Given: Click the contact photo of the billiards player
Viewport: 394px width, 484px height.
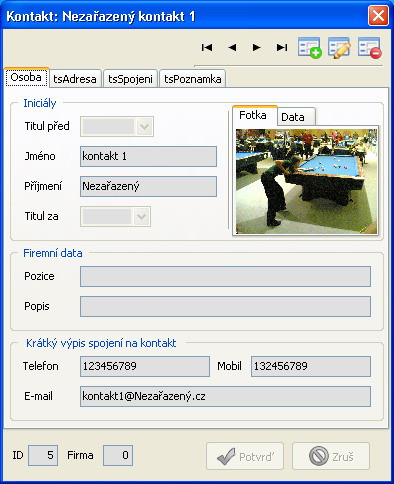Looking at the screenshot, I should click(307, 181).
